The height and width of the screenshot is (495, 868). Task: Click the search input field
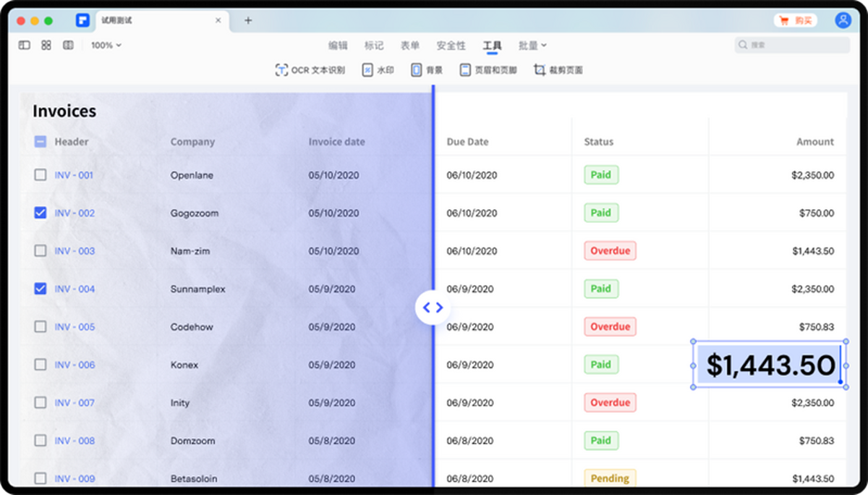tap(792, 45)
